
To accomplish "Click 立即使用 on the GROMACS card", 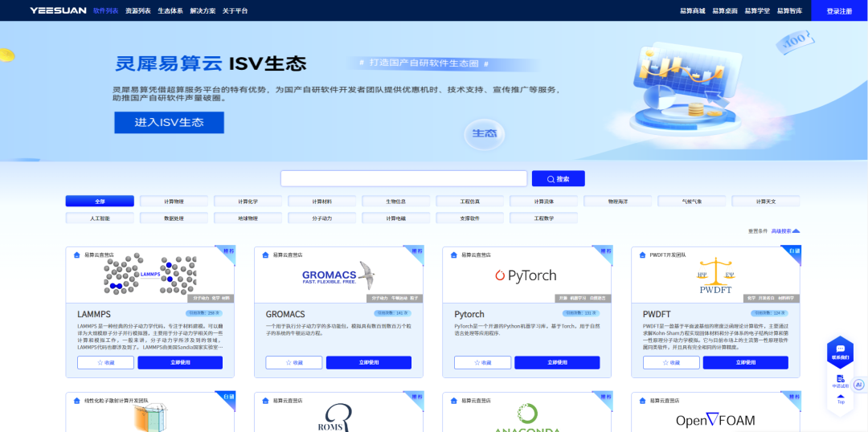I will [369, 362].
